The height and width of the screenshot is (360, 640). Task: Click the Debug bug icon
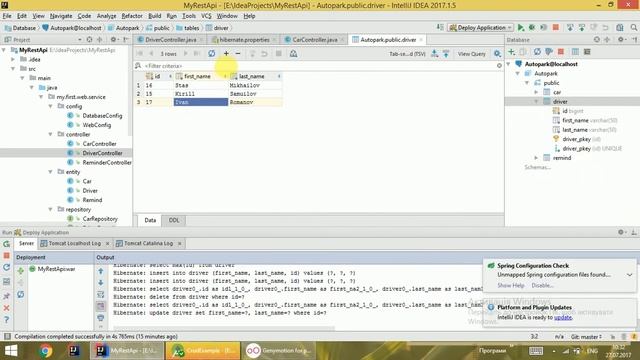[532, 27]
